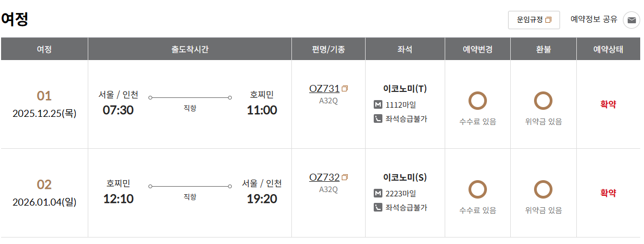The width and height of the screenshot is (644, 244).
Task: Click refund circle for itinerary 01
Action: (543, 101)
